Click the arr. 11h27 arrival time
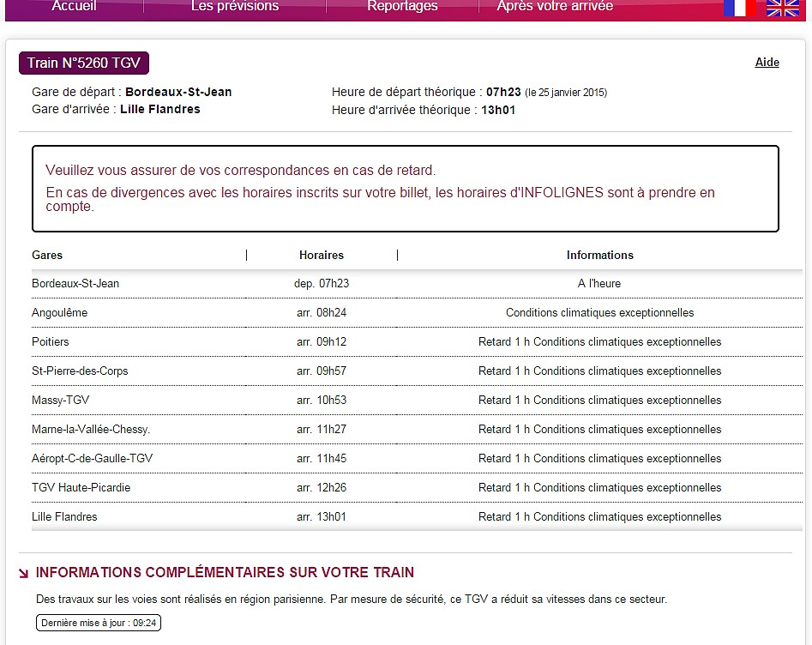The height and width of the screenshot is (645, 812). (322, 430)
